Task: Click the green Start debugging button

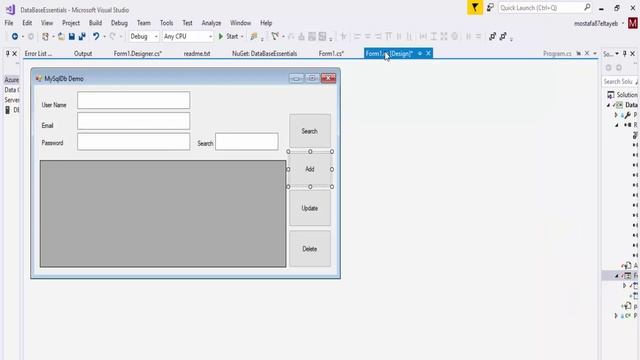Action: pos(228,36)
